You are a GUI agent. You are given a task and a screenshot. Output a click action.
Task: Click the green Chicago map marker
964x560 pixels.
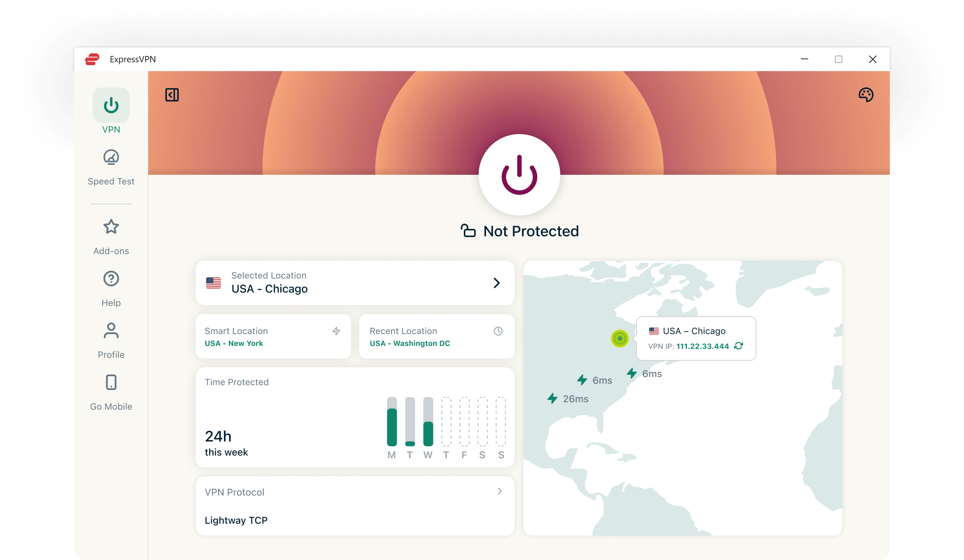point(620,338)
